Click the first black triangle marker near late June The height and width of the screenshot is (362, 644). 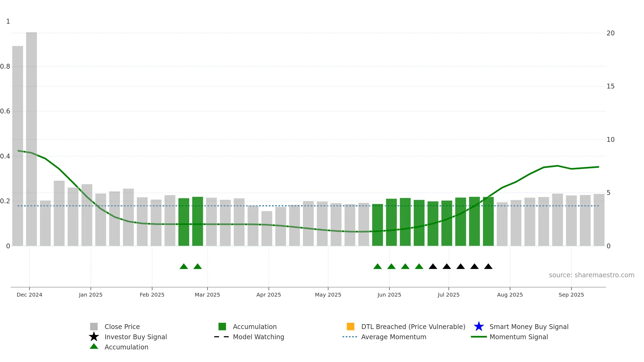point(433,266)
